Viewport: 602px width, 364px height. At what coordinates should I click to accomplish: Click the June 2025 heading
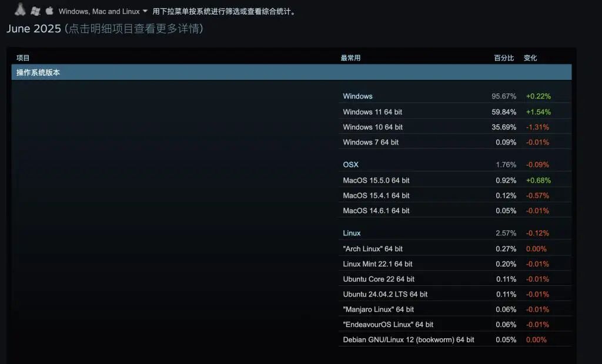[34, 29]
